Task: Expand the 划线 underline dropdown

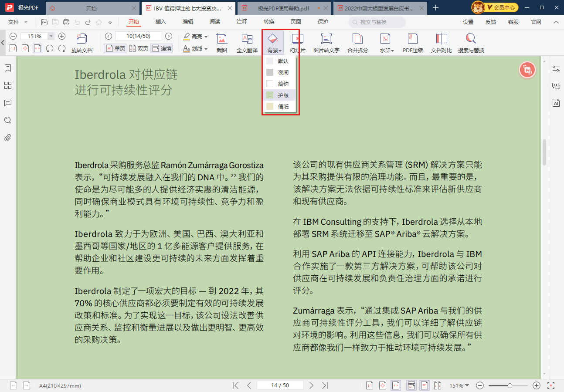Action: click(206, 49)
